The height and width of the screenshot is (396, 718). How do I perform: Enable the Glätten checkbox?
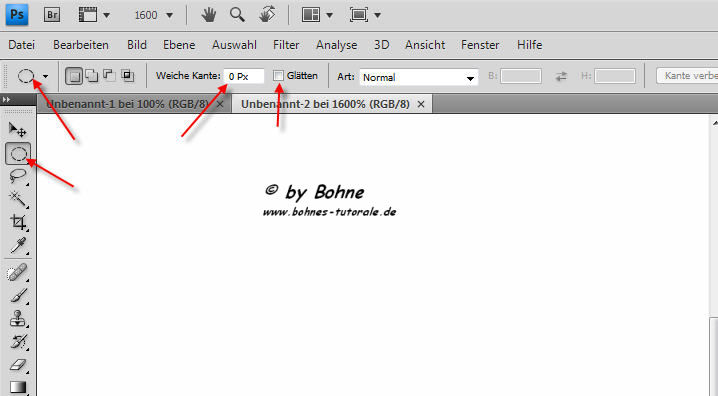coord(278,76)
